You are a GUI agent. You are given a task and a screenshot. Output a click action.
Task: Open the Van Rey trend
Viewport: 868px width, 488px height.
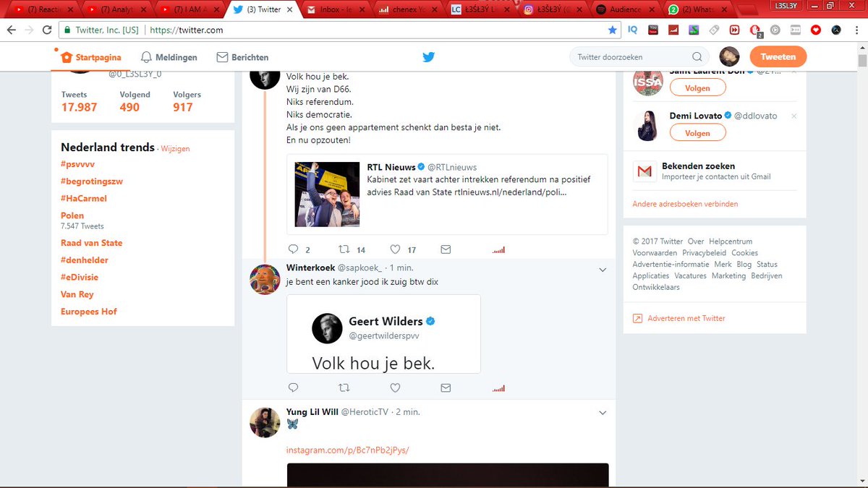point(77,294)
